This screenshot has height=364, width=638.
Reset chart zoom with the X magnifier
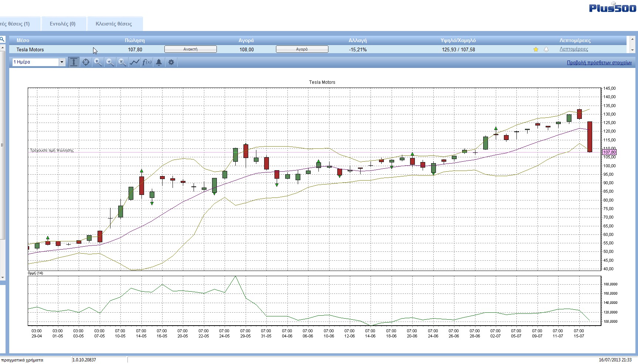(x=122, y=62)
